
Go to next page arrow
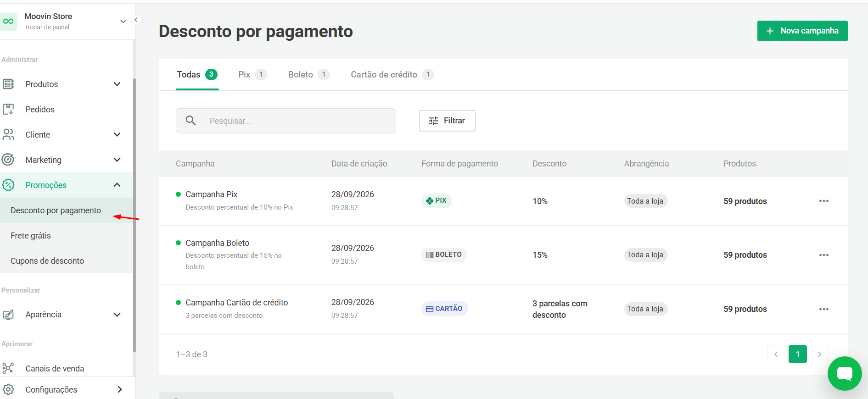(x=819, y=354)
